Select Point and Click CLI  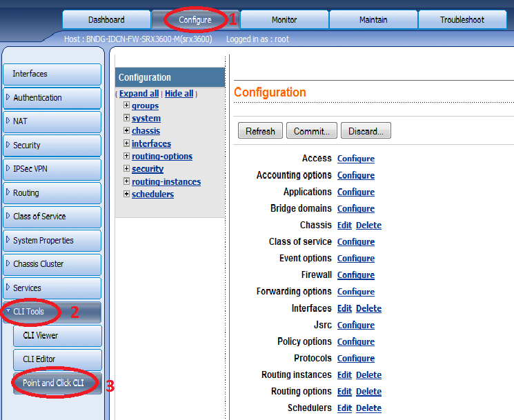point(57,383)
